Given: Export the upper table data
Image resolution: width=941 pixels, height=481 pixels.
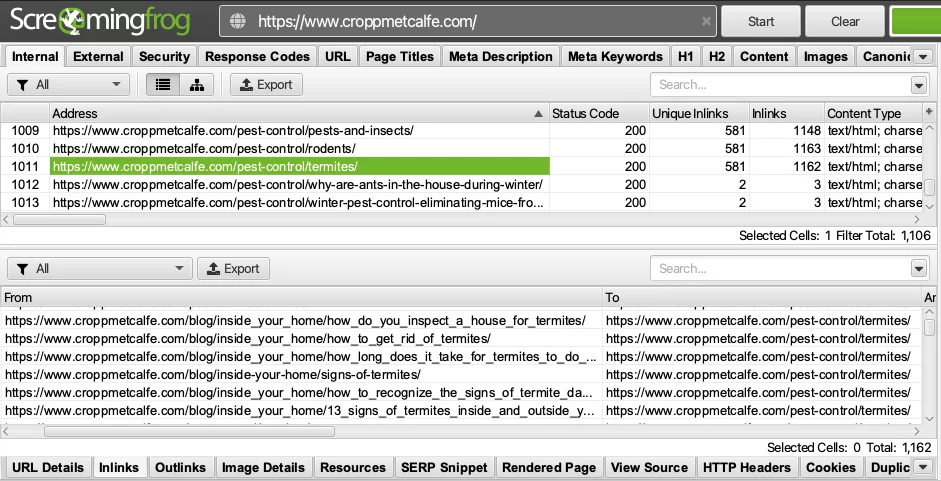Looking at the screenshot, I should click(266, 85).
